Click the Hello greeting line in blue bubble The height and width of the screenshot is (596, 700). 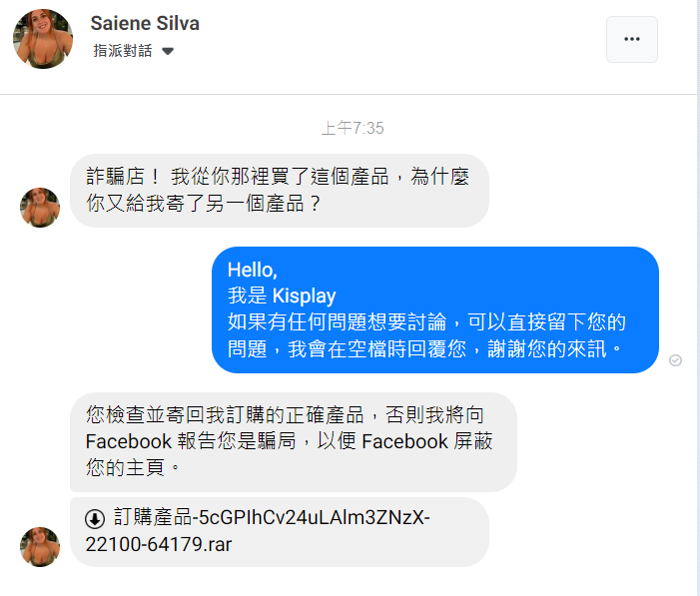[x=253, y=271]
